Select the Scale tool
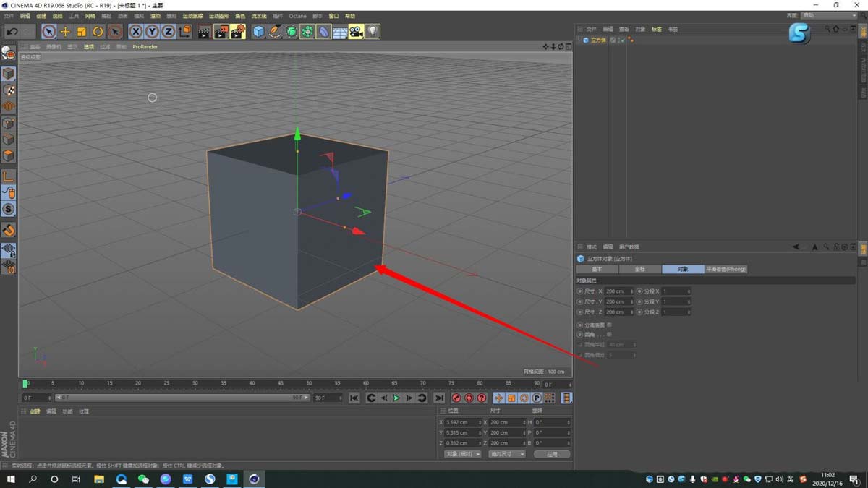This screenshot has height=488, width=868. 82,31
